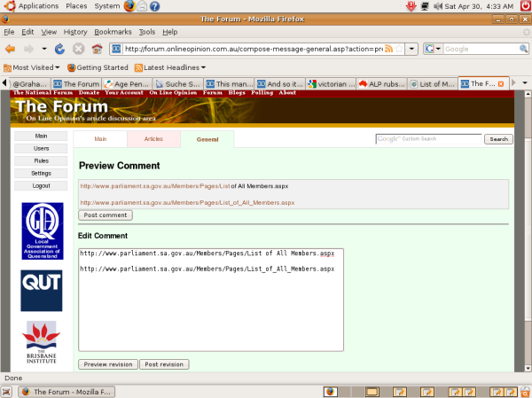This screenshot has height=398, width=532.
Task: Click the Rules sidebar button
Action: [x=41, y=160]
